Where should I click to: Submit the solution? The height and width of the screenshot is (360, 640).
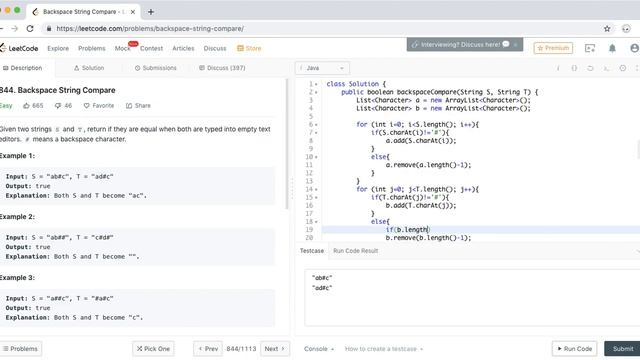622,349
